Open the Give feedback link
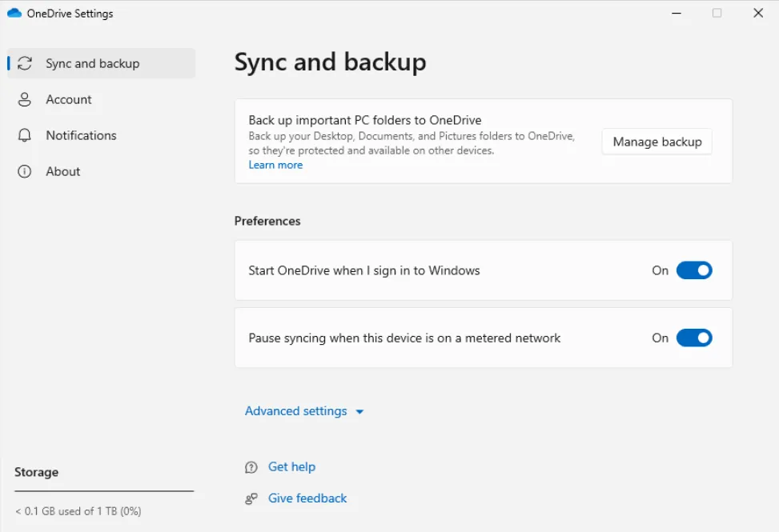Screen dimensions: 779x532 click(x=307, y=498)
